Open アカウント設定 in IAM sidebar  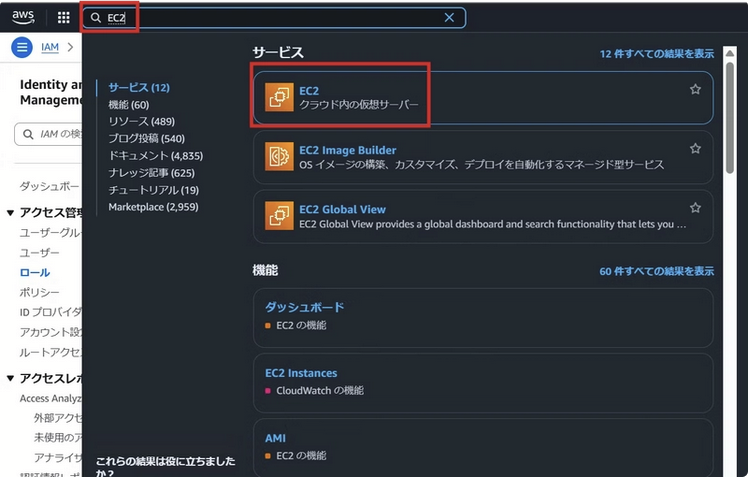(51, 332)
